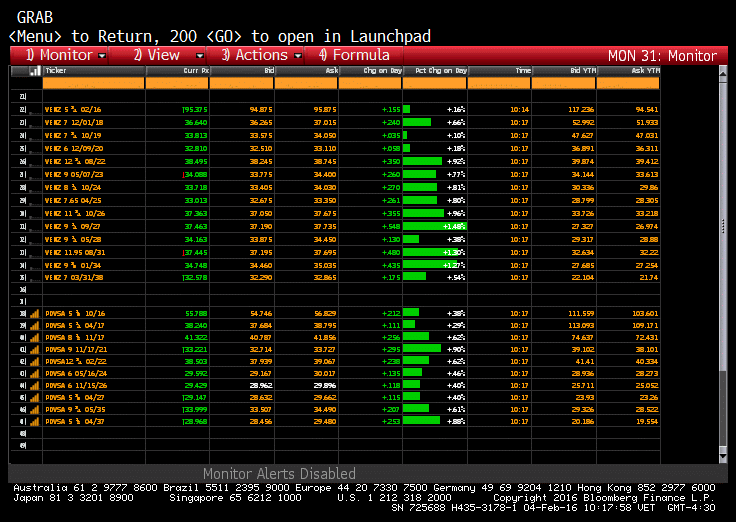Open chart icon for PDVSA 02/22 bond
Screen dimensions: 736x522
click(35, 361)
